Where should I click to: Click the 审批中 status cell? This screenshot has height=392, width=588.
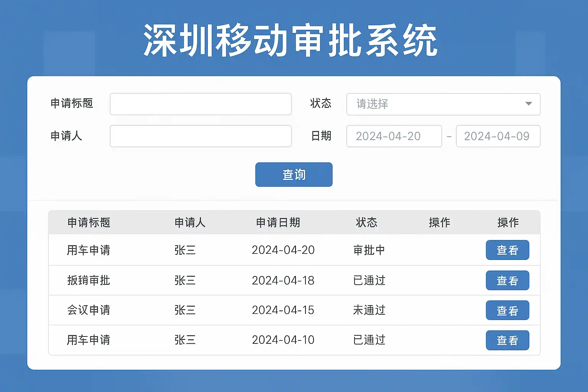coord(369,250)
